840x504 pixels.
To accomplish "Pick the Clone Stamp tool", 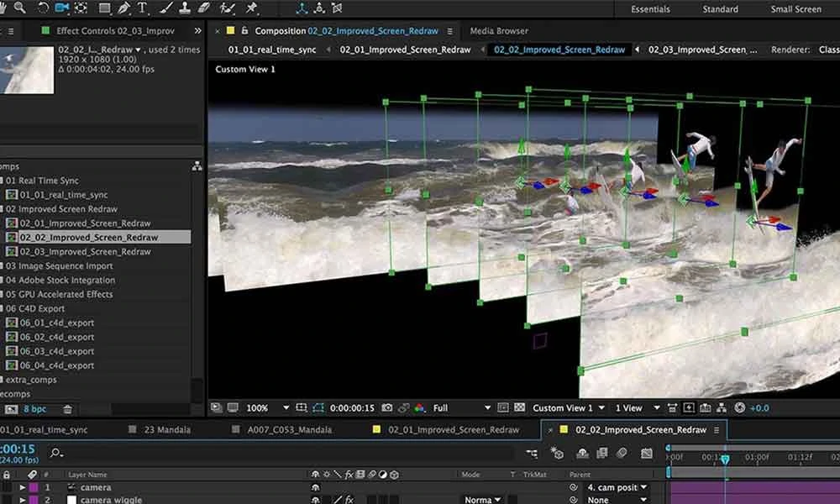I will click(186, 8).
